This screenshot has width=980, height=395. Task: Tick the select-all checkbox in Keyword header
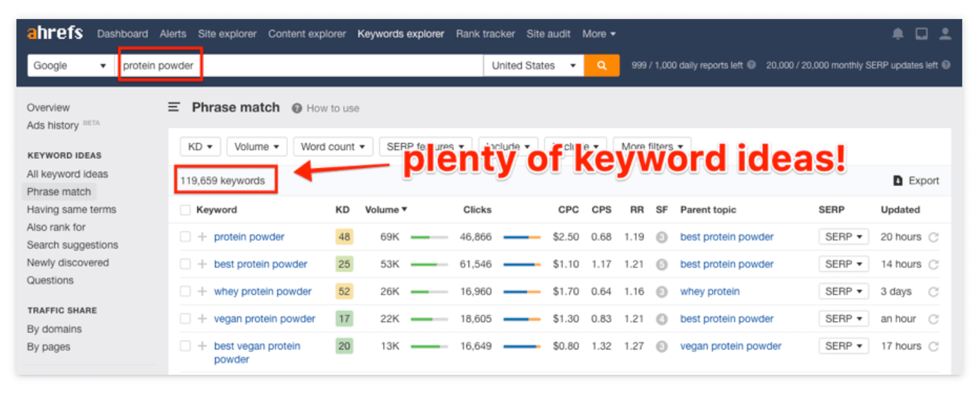click(185, 210)
